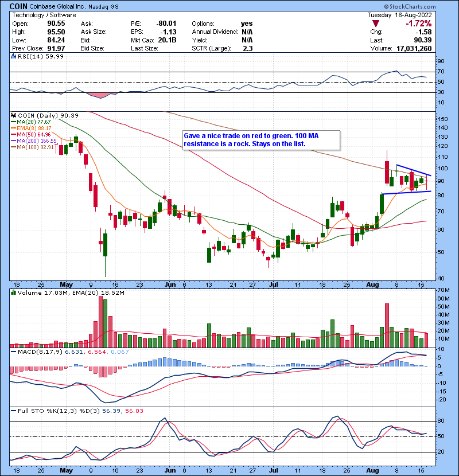Click the Yield label in quote table
This screenshot has width=459, height=476.
click(199, 40)
